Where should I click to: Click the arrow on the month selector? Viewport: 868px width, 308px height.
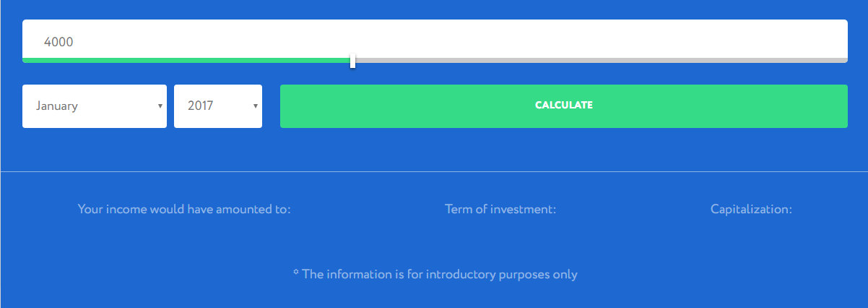160,106
